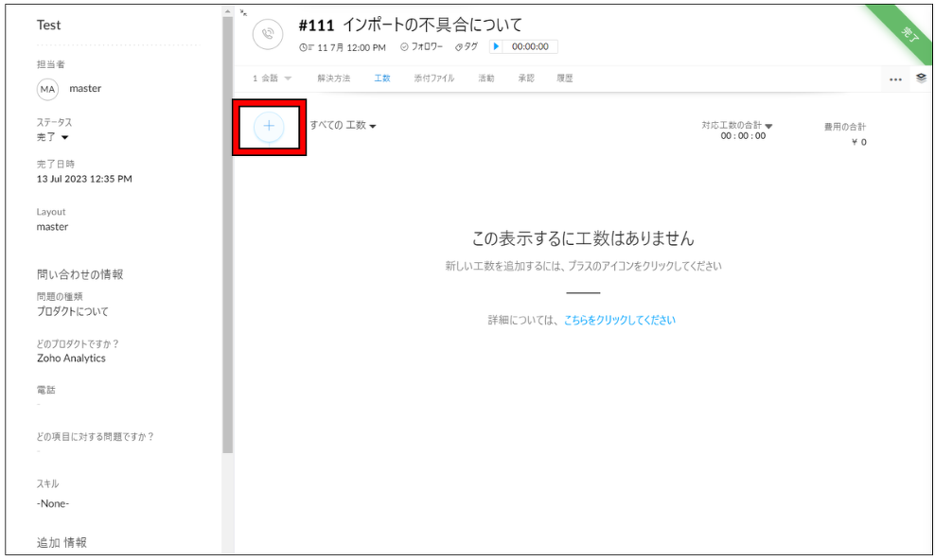The height and width of the screenshot is (560, 935).
Task: Switch to the 履歴 tab
Action: pos(565,79)
